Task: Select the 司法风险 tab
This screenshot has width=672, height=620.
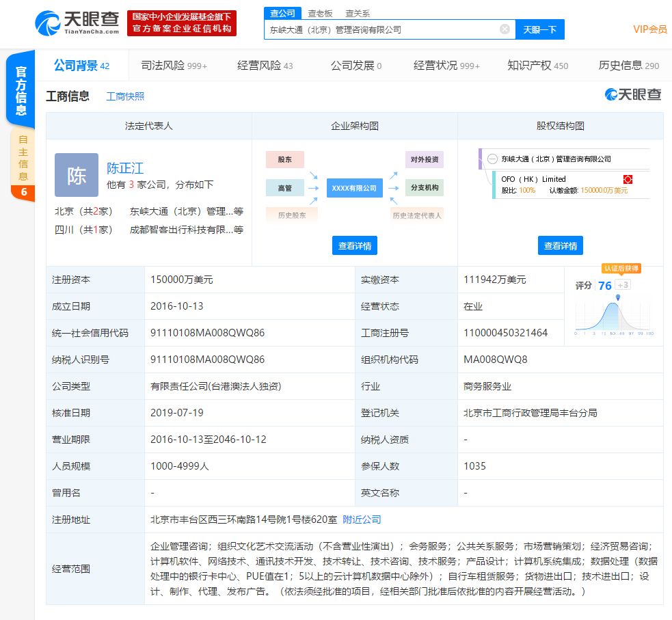Action: (x=174, y=66)
